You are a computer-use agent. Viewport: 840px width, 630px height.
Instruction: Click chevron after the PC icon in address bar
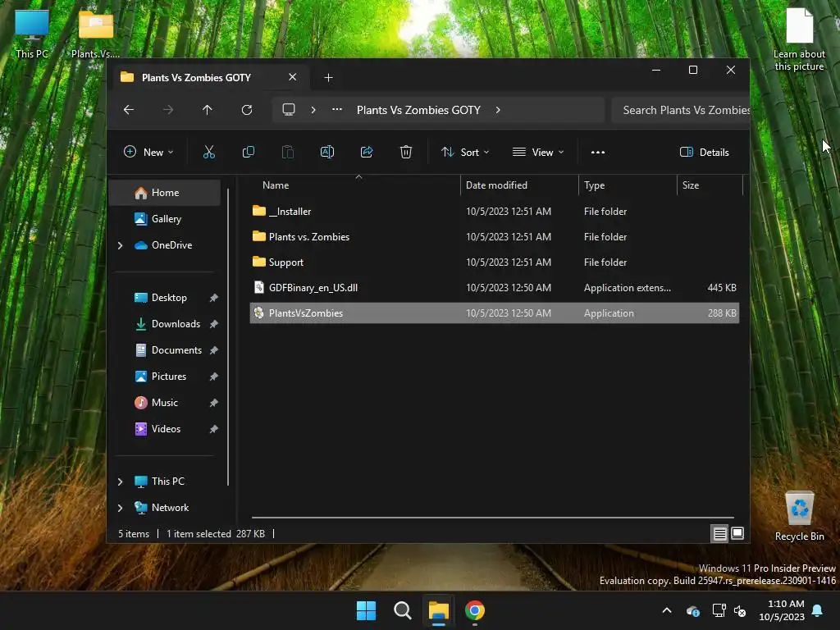[313, 110]
